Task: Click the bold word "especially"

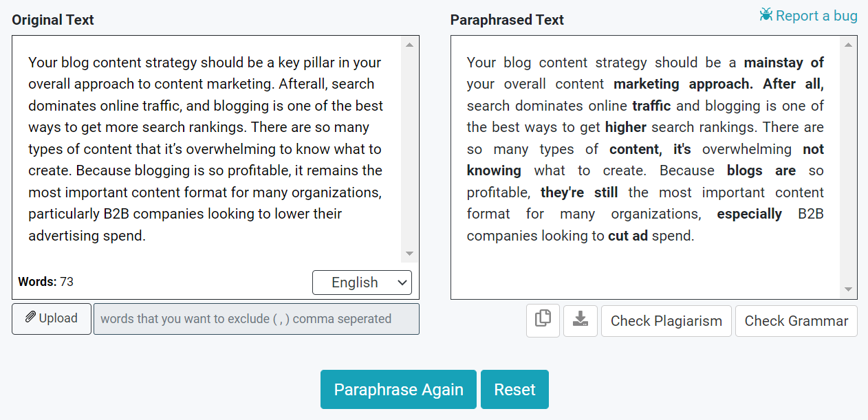Action: tap(749, 214)
